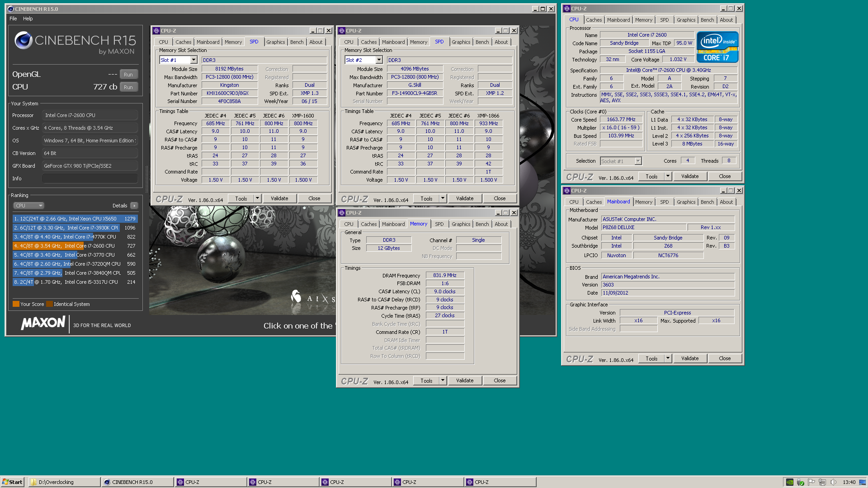Click the Details arrow icon in Ranking
Viewport: 868px width, 488px height.
[x=134, y=206]
